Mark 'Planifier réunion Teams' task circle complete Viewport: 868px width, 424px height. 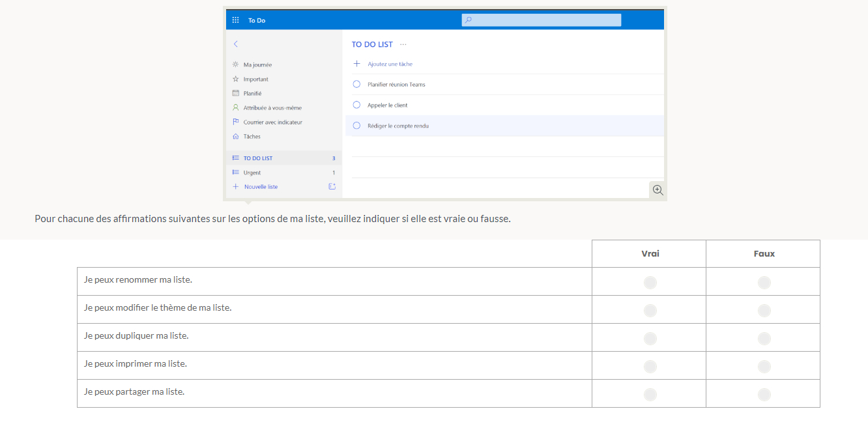click(x=356, y=84)
